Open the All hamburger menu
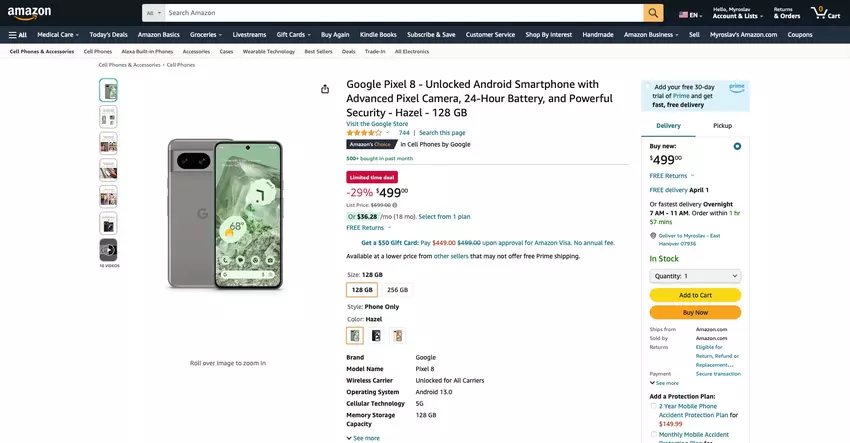 click(17, 34)
